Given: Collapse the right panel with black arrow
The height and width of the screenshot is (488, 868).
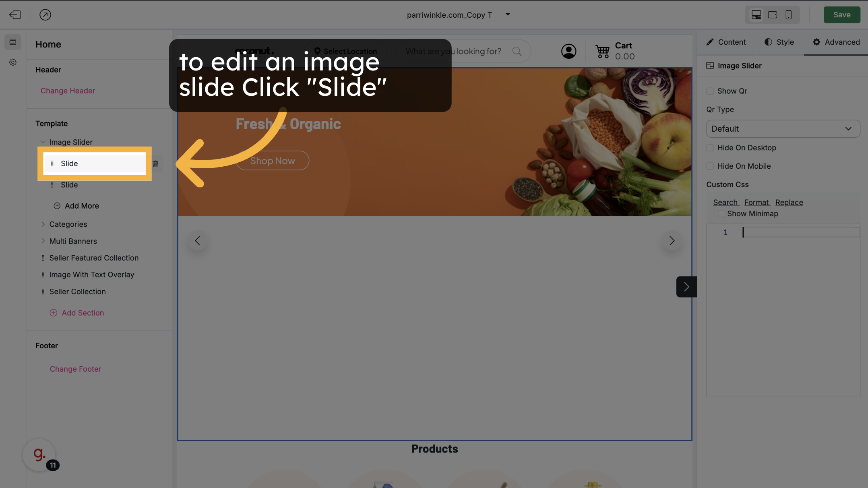Looking at the screenshot, I should (x=686, y=287).
